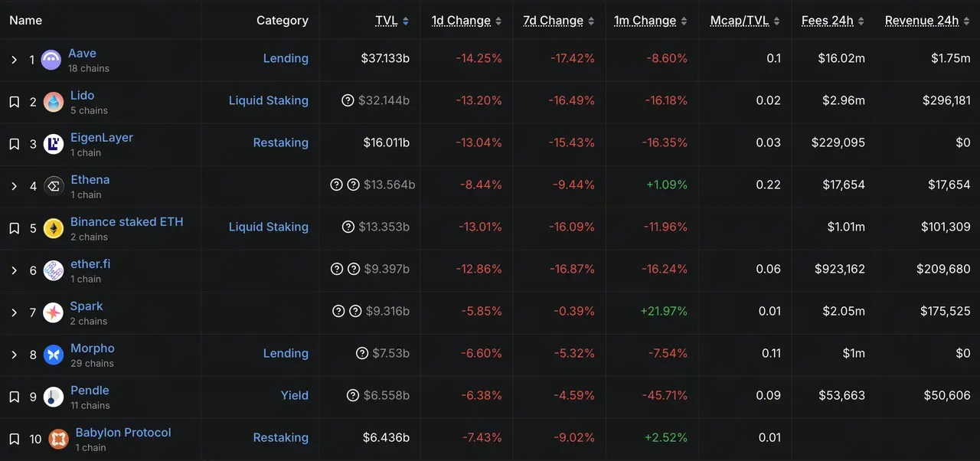Click the Morpho butterfly logo icon

click(x=54, y=355)
